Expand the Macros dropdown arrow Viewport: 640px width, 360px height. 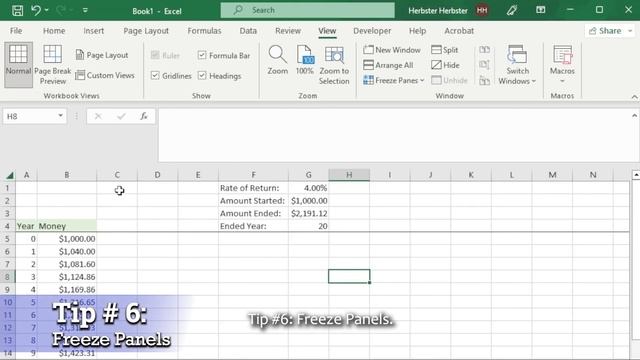[x=562, y=81]
